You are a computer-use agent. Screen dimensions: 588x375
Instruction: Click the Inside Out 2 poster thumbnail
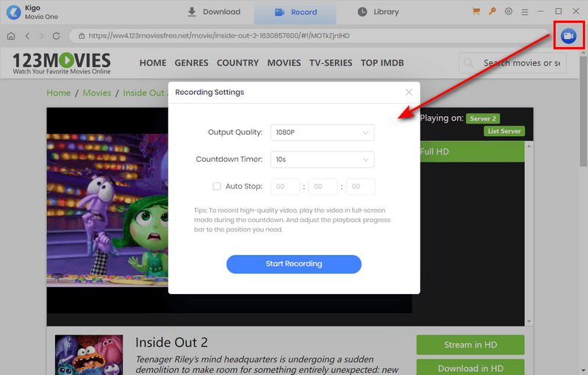click(89, 354)
